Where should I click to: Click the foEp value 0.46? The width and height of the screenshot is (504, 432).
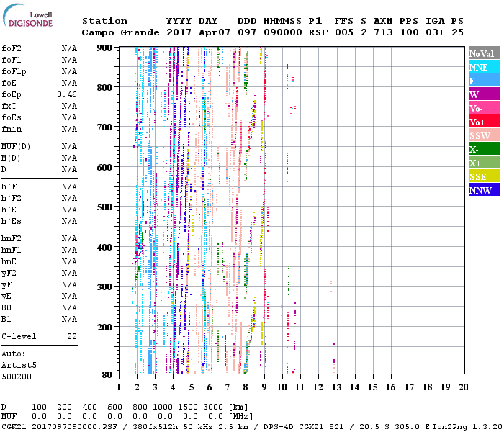pos(67,94)
